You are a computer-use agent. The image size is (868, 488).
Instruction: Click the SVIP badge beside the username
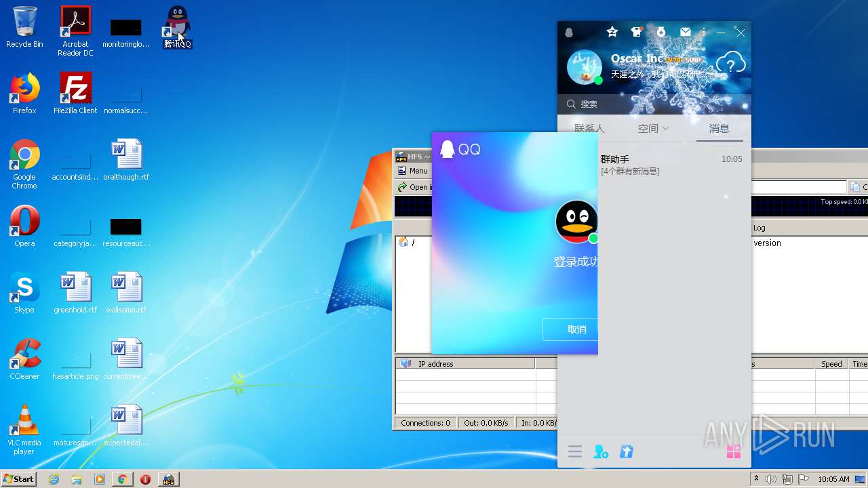click(x=692, y=60)
